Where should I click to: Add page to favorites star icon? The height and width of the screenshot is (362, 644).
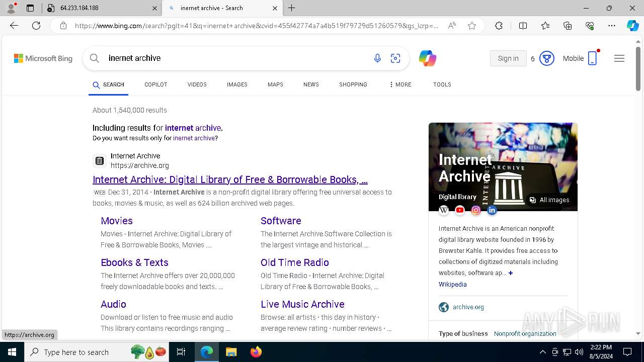point(472,26)
